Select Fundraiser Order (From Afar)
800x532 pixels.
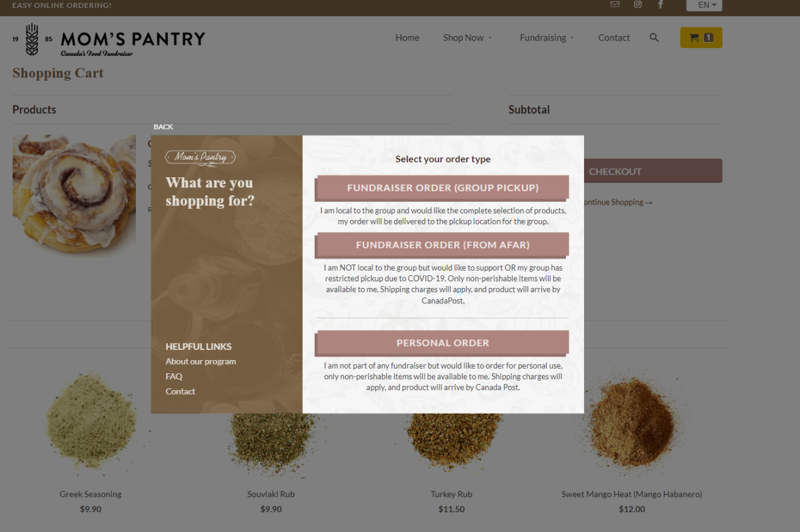coord(442,245)
